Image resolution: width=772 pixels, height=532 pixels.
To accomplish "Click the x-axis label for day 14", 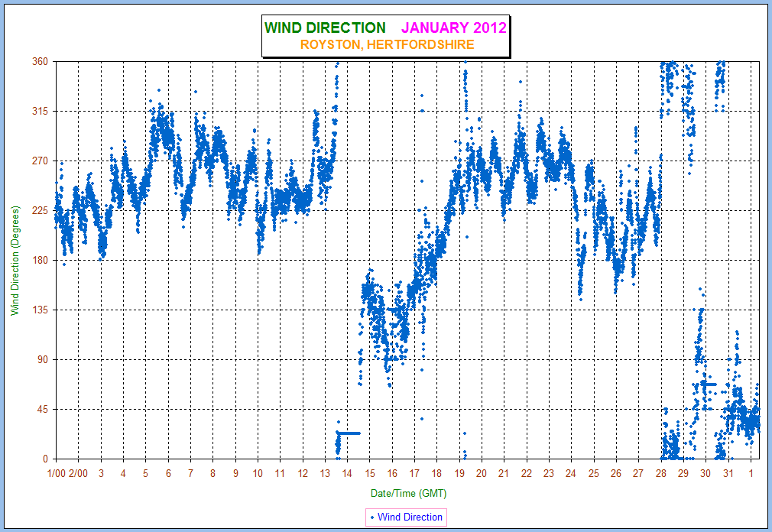I will pos(347,473).
